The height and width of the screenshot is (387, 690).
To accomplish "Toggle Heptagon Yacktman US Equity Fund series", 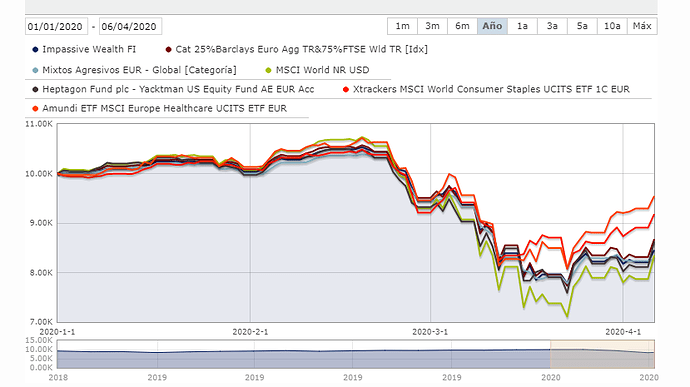I will click(173, 89).
